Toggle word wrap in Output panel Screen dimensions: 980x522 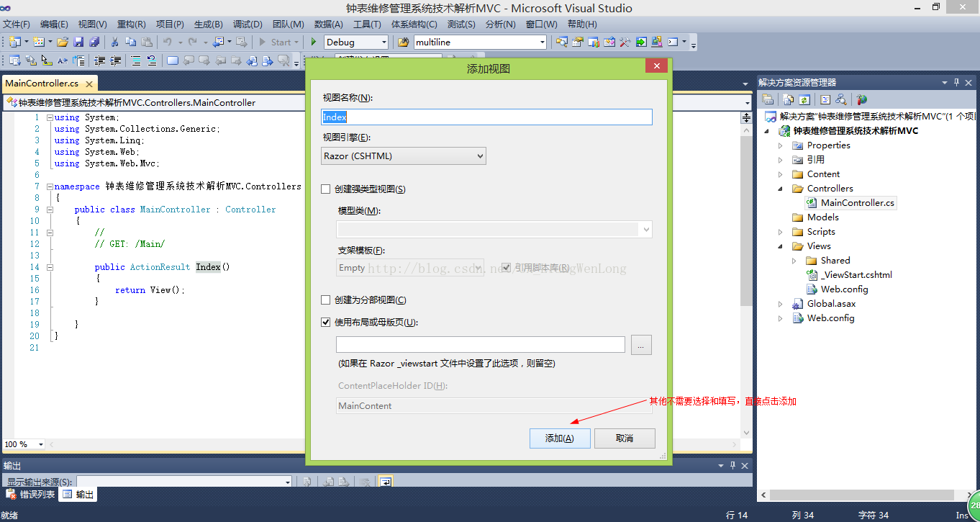tap(386, 482)
